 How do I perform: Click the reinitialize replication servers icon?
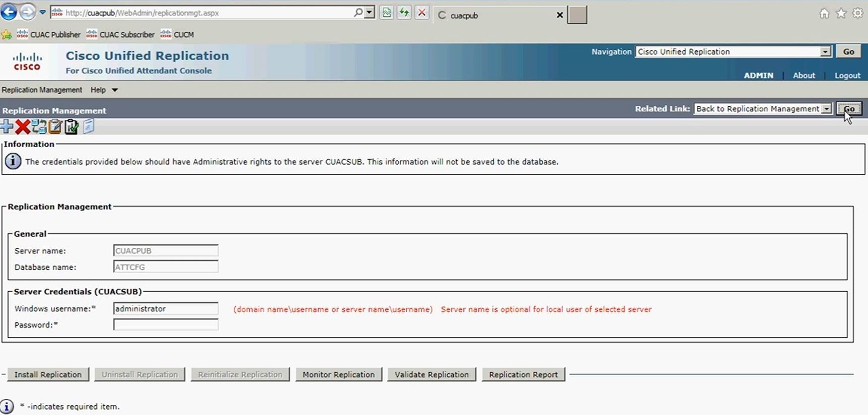(39, 126)
